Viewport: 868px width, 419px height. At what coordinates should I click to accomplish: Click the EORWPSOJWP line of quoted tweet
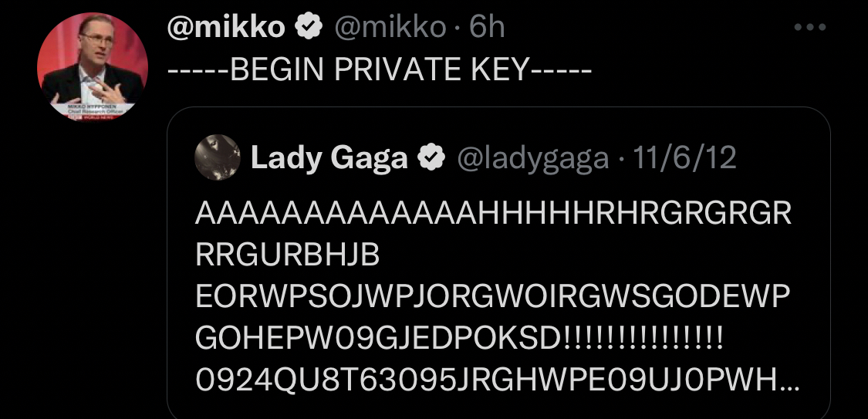click(494, 297)
